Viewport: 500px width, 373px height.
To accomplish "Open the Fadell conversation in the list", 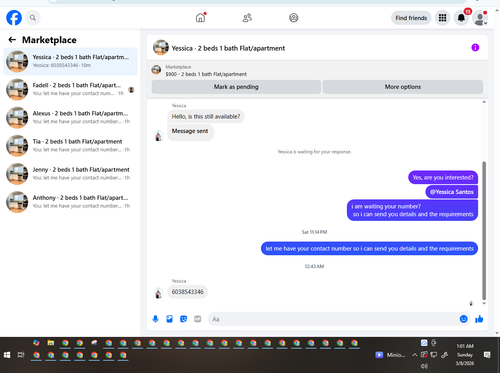I will coord(70,89).
